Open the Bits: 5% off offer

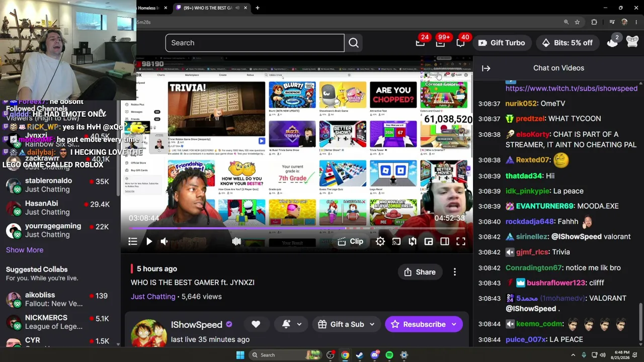(x=567, y=43)
